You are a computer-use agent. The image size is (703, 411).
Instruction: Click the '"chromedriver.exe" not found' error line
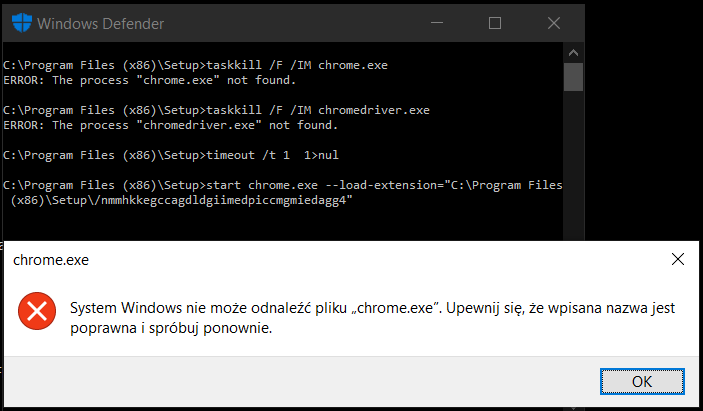tap(171, 125)
